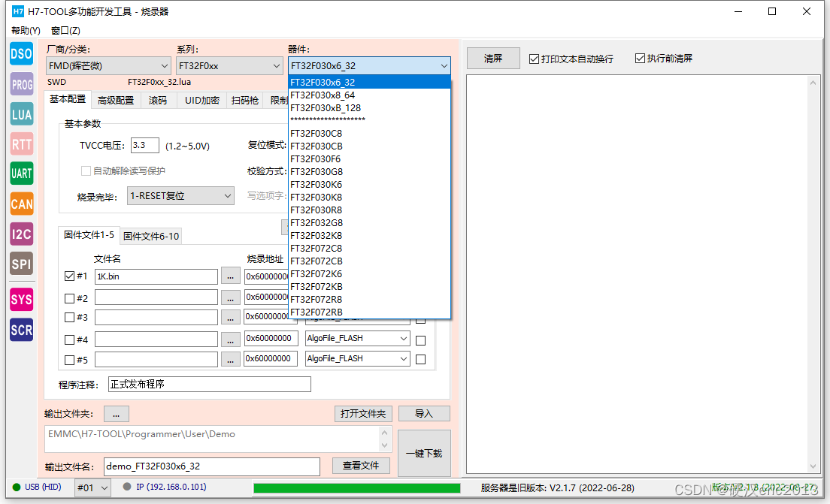Select FT32F072R8 in the list

(x=369, y=300)
